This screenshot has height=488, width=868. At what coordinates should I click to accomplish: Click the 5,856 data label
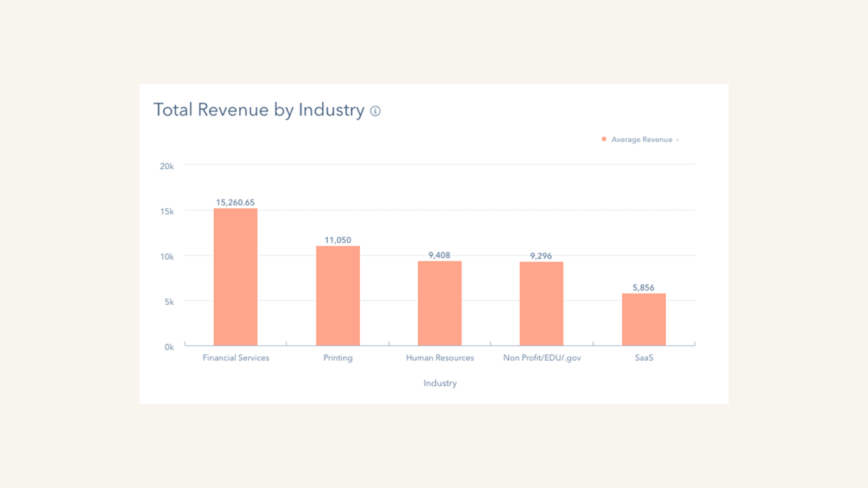[643, 287]
